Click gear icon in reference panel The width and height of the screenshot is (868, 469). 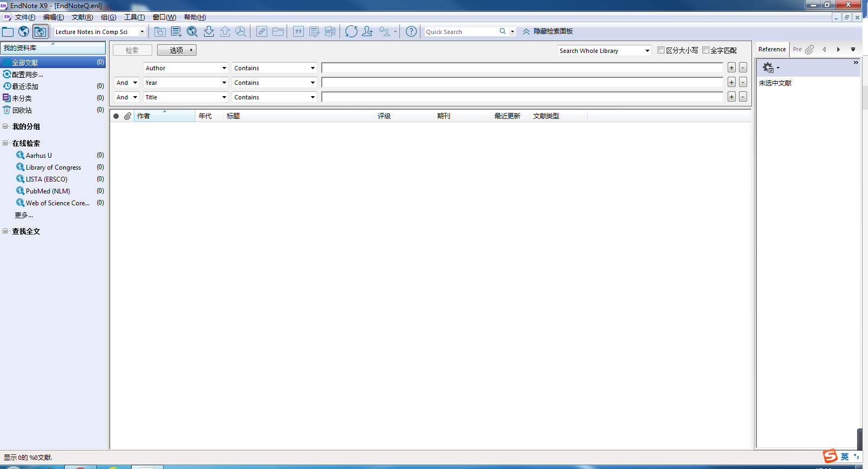pos(768,68)
